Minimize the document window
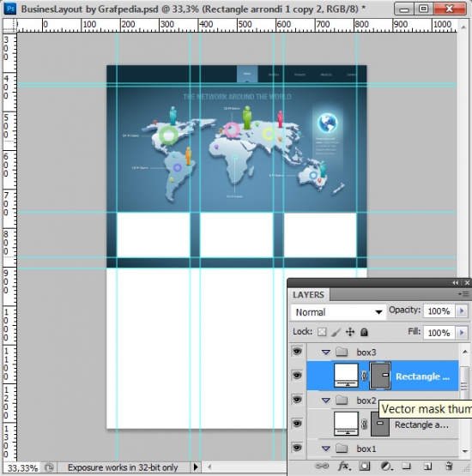 404,9
